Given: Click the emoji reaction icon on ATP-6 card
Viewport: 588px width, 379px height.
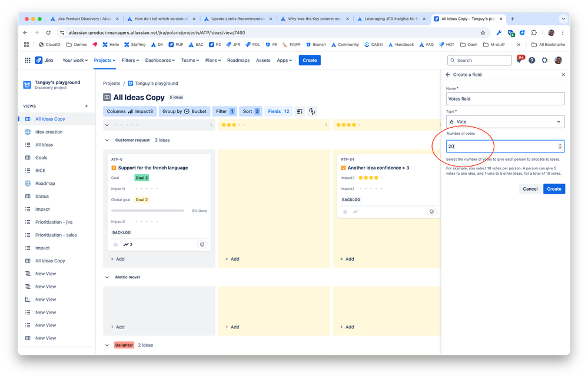Looking at the screenshot, I should (x=202, y=244).
